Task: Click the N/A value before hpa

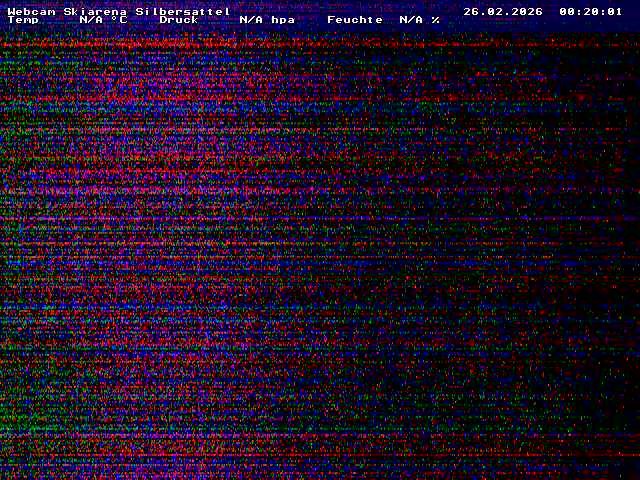Action: coord(251,20)
